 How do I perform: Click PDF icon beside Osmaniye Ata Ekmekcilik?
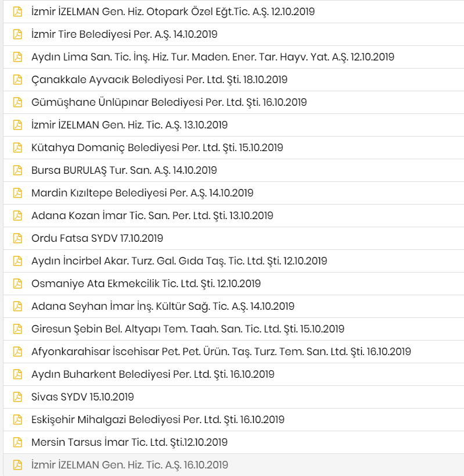tap(17, 284)
